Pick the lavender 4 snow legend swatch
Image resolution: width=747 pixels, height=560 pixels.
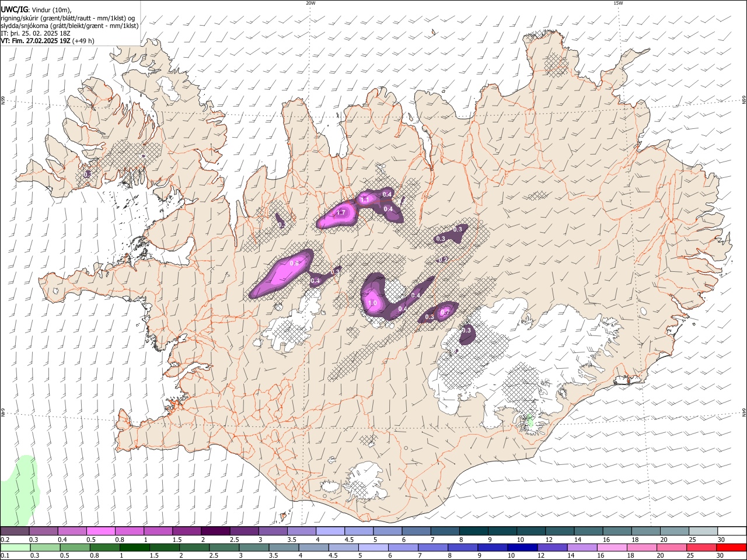330,531
